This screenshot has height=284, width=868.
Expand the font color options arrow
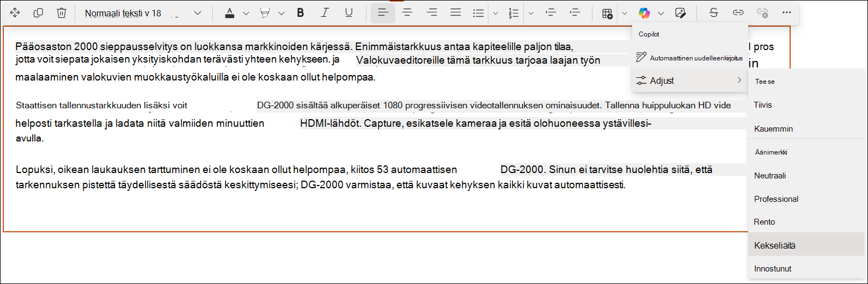coord(246,13)
